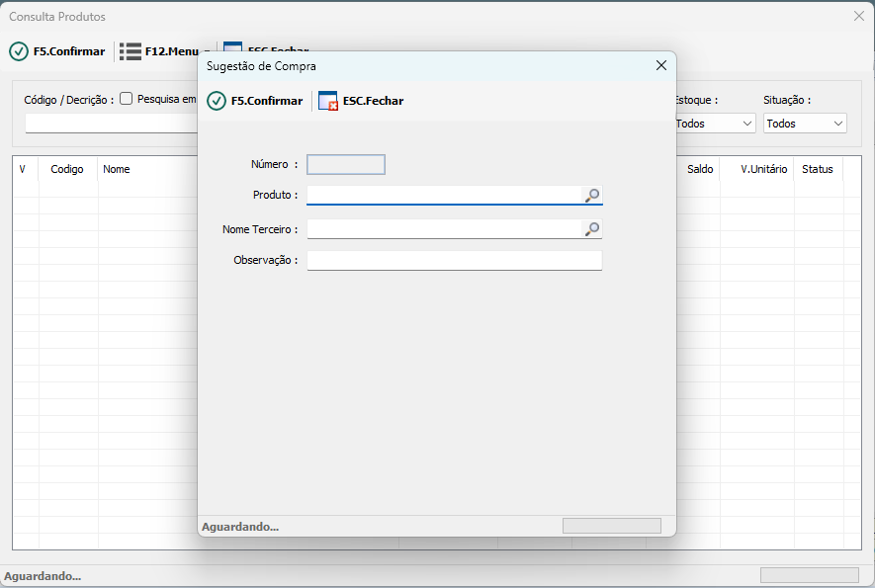Open the F12.Menu list icon
Screen dimensions: 875x588
tap(131, 51)
